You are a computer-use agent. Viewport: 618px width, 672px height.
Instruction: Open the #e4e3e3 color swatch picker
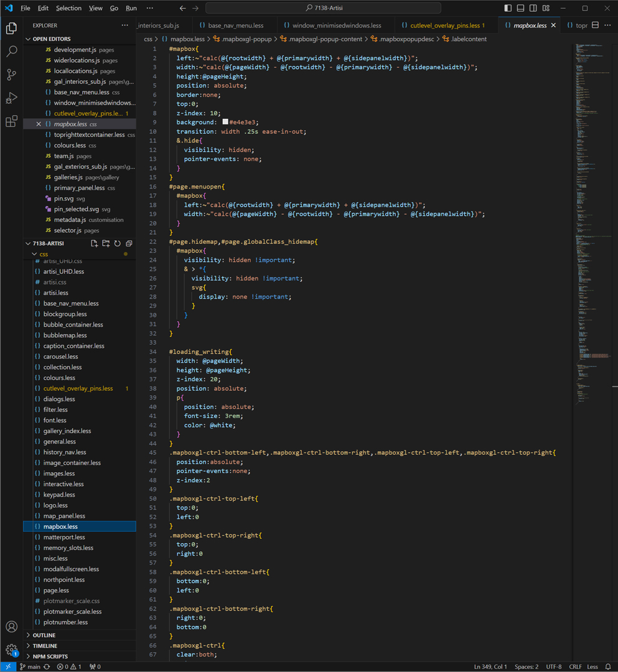pyautogui.click(x=225, y=122)
